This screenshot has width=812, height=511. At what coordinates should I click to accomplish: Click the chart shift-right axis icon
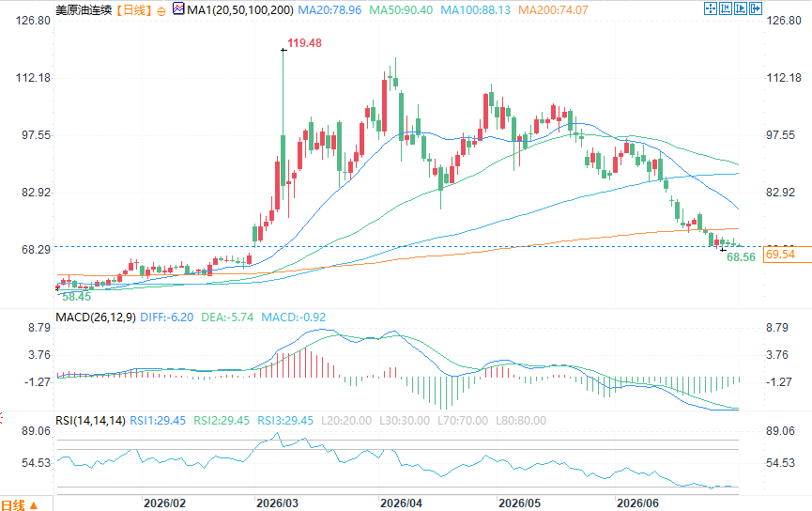point(741,8)
